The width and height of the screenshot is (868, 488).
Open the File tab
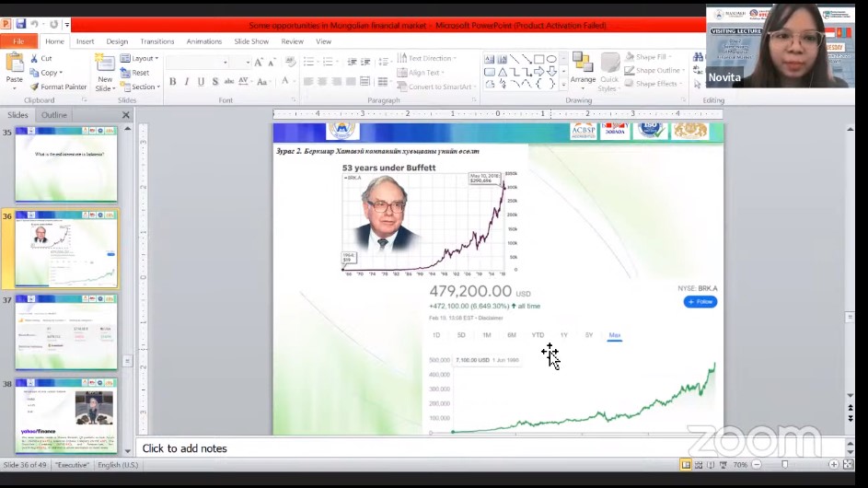[18, 41]
